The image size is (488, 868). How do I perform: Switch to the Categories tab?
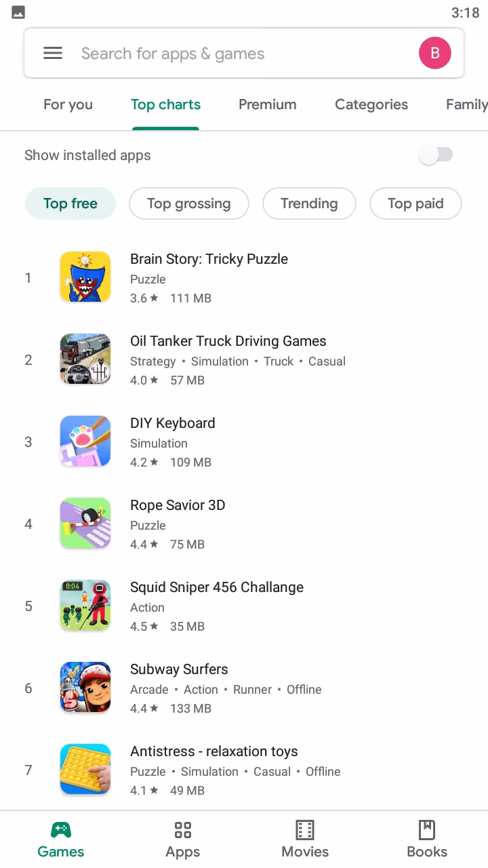pyautogui.click(x=371, y=104)
